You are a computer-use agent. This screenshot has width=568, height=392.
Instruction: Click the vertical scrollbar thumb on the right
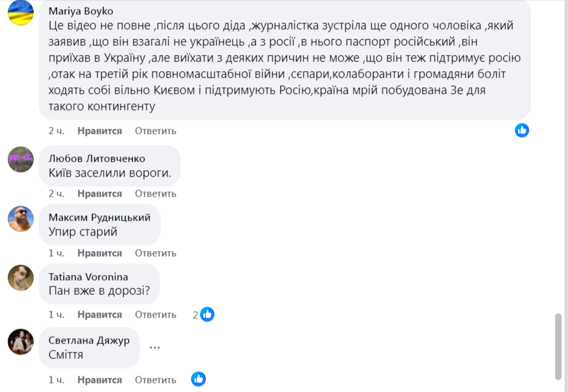[558, 346]
